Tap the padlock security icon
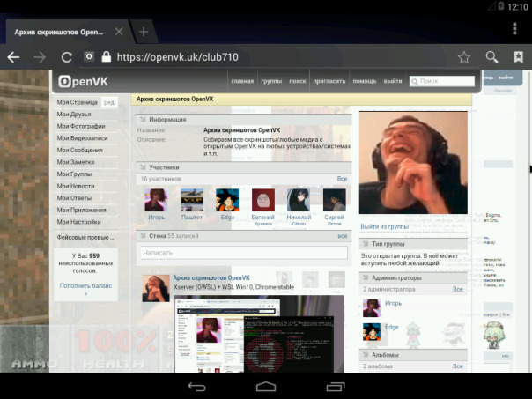This screenshot has height=399, width=532. click(x=107, y=56)
